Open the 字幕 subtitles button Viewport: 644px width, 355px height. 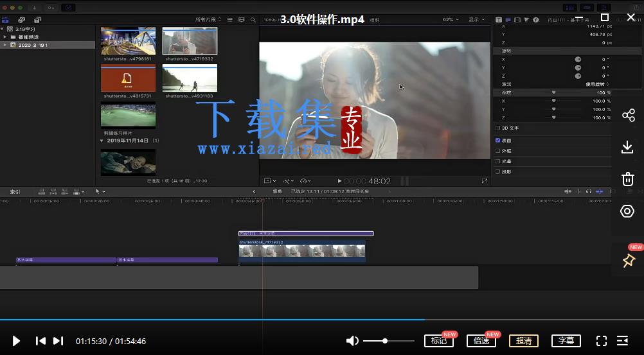pyautogui.click(x=566, y=341)
